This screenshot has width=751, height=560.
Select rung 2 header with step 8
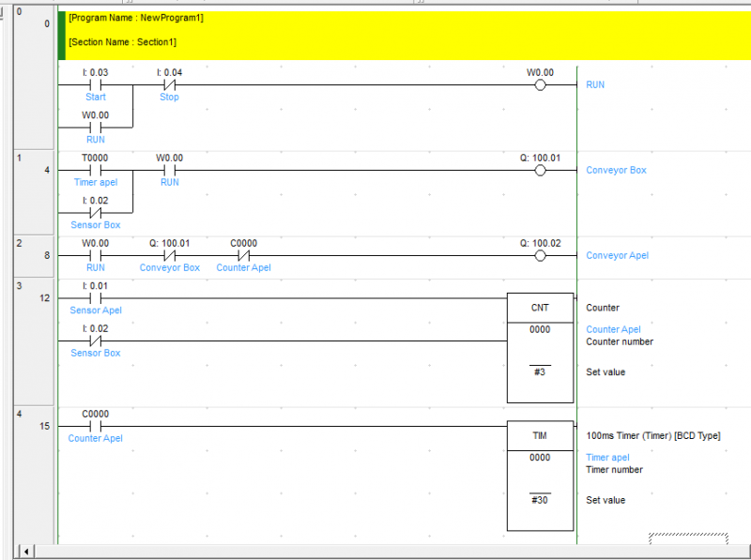34,256
